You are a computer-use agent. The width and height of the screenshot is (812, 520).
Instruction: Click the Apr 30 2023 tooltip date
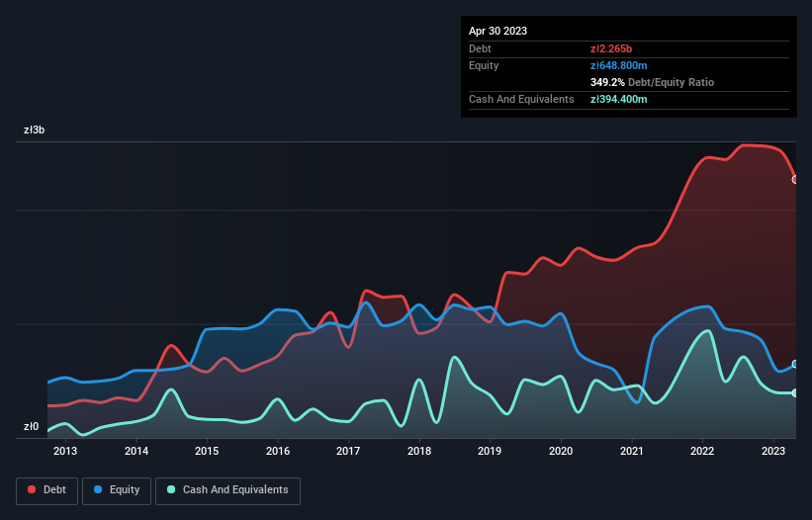(497, 31)
